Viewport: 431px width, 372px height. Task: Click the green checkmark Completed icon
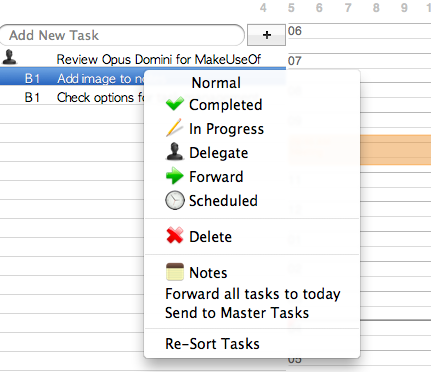tap(175, 104)
